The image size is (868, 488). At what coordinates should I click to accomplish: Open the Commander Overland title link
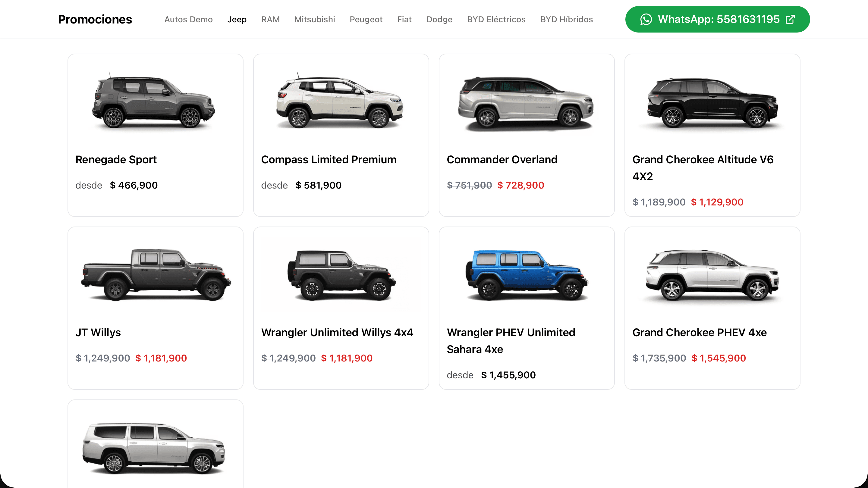click(502, 159)
